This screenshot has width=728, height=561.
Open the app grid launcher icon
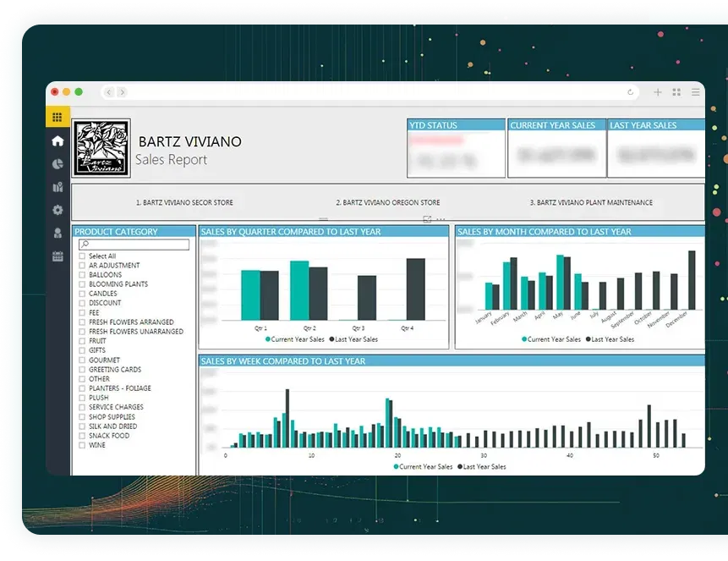click(x=57, y=118)
